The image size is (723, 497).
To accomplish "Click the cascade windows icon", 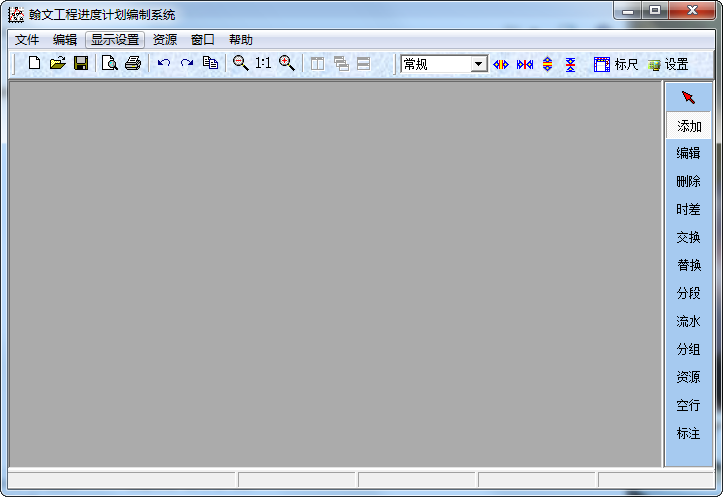I will (341, 63).
